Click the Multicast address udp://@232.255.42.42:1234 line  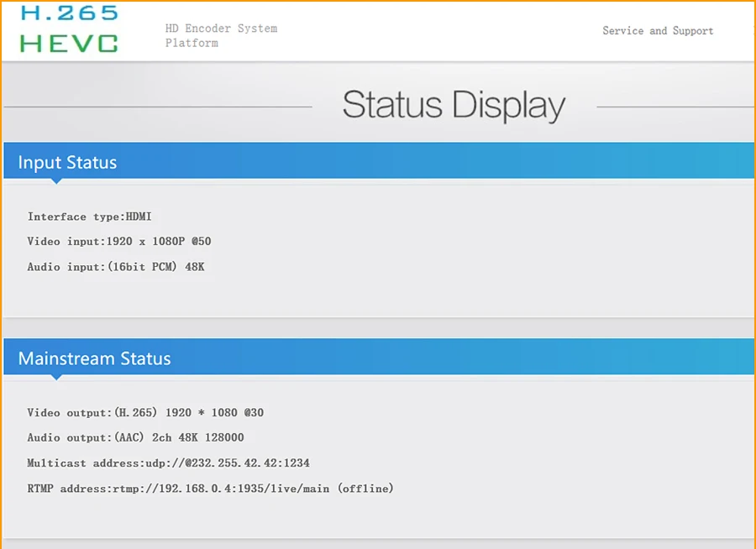[168, 463]
